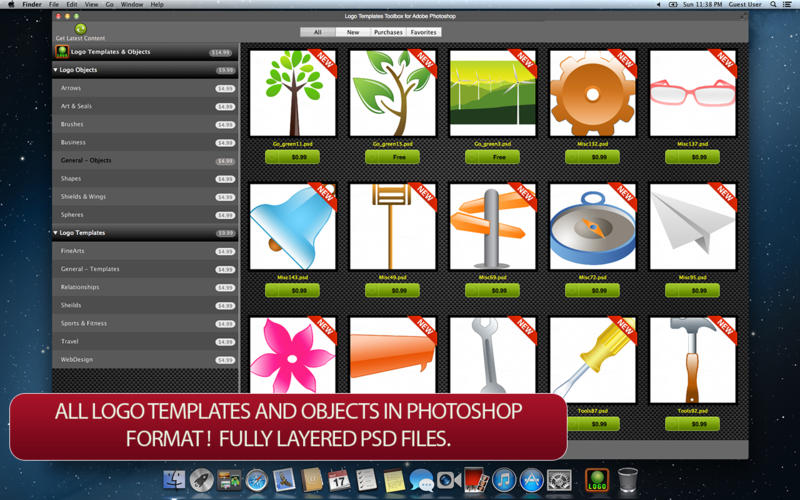Open App Store icon in dock
The image size is (800, 500).
pyautogui.click(x=532, y=480)
